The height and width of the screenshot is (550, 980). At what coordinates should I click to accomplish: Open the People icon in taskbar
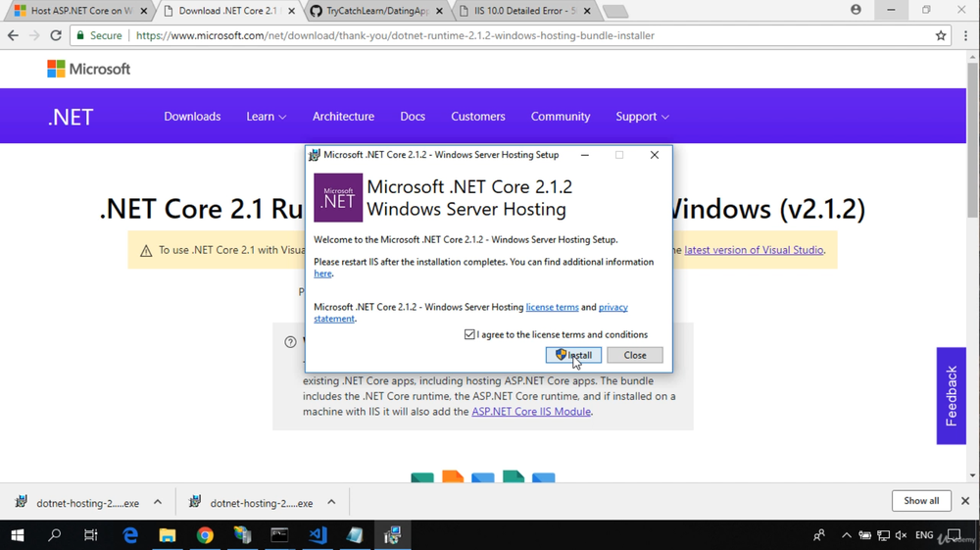818,535
